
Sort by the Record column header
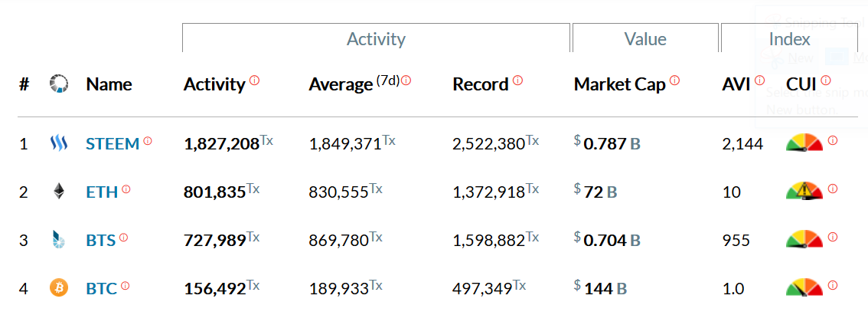[x=481, y=84]
